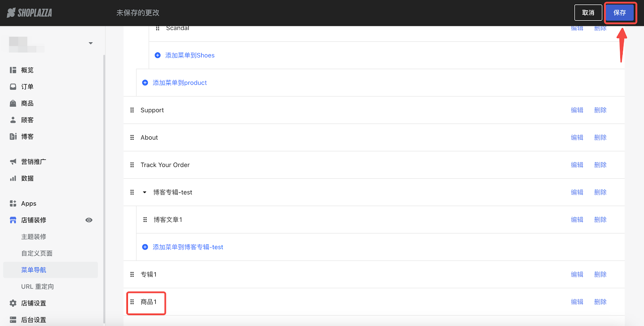Image resolution: width=644 pixels, height=326 pixels.
Task: Open 自定义页面 submenu item
Action: click(37, 253)
